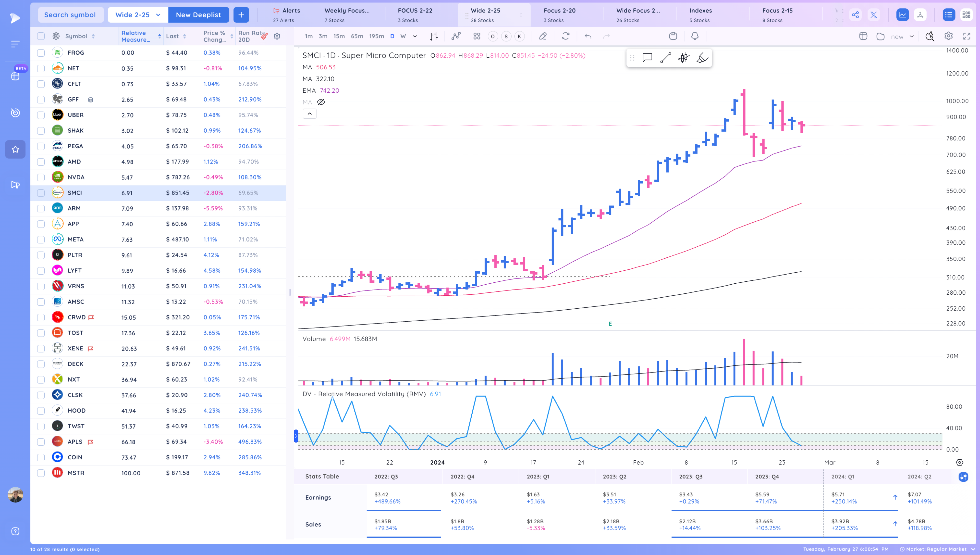Check the NVDA row checkbox
The width and height of the screenshot is (980, 555).
[x=41, y=177]
